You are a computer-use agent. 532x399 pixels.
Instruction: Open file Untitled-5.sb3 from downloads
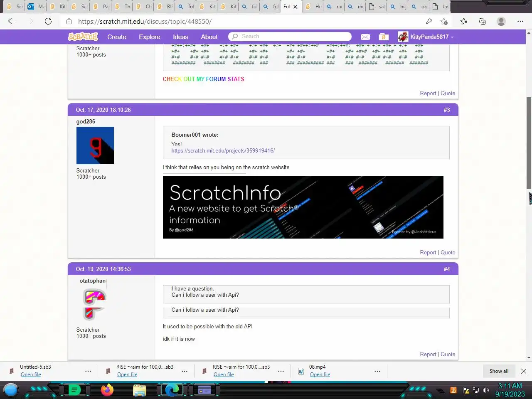coord(31,374)
